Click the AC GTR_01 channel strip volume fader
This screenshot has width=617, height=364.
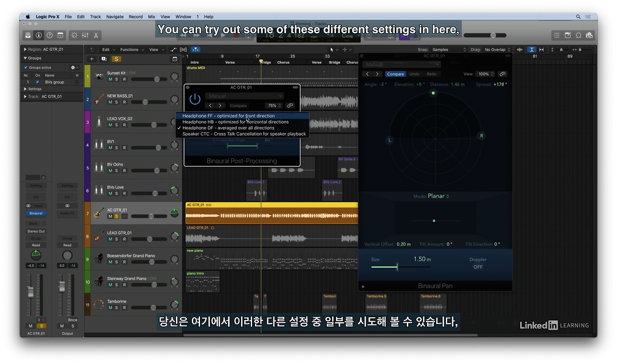pyautogui.click(x=30, y=292)
